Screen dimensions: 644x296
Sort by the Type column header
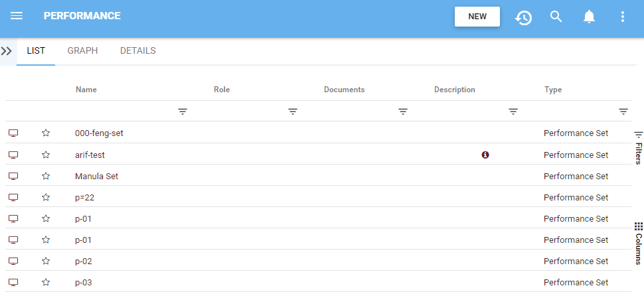click(553, 90)
